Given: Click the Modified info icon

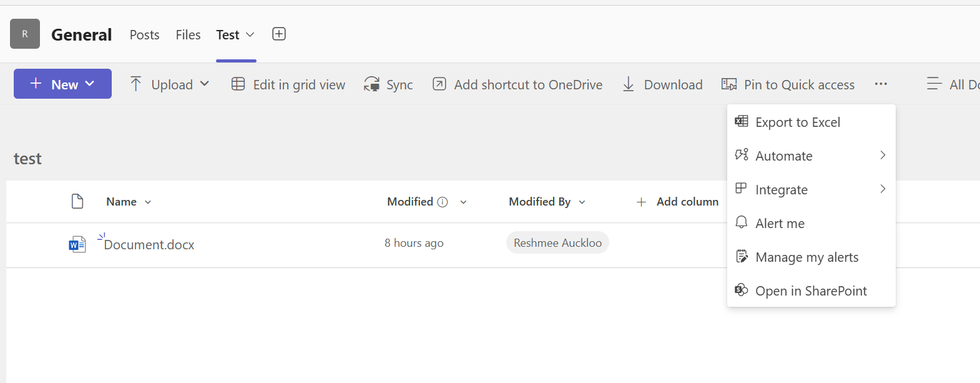Looking at the screenshot, I should (443, 202).
